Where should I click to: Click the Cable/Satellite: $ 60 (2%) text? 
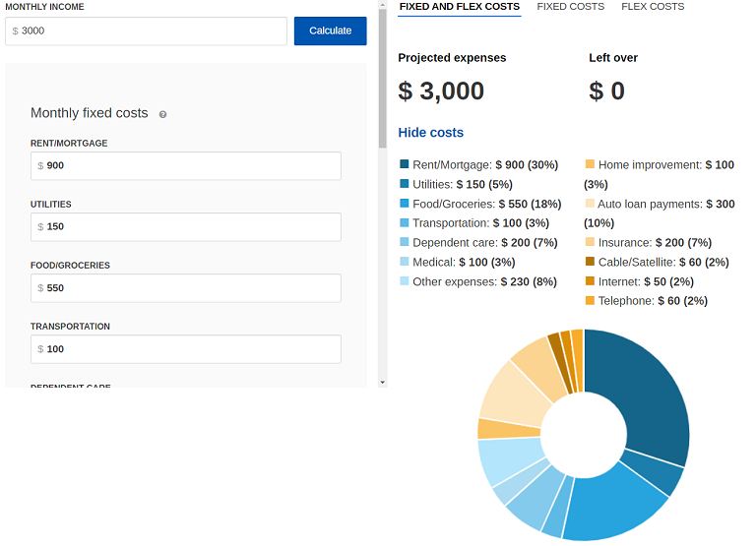[x=663, y=262]
